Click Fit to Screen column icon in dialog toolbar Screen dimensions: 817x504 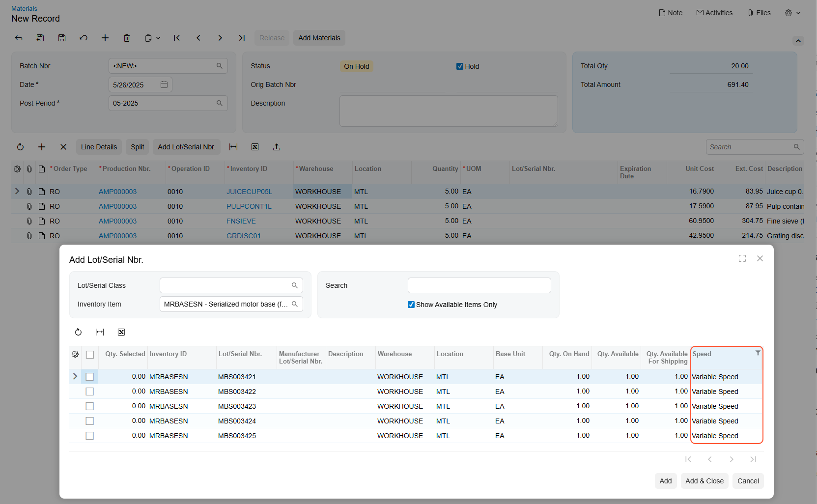[100, 332]
